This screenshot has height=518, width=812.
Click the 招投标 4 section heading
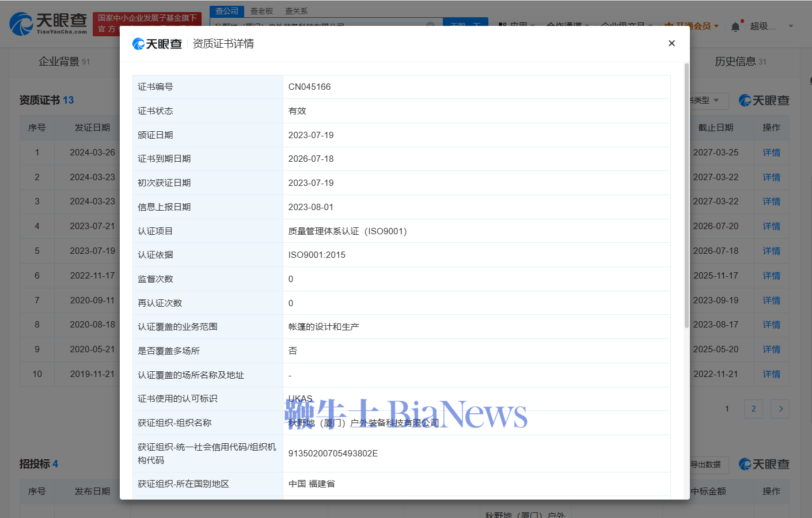[x=39, y=464]
